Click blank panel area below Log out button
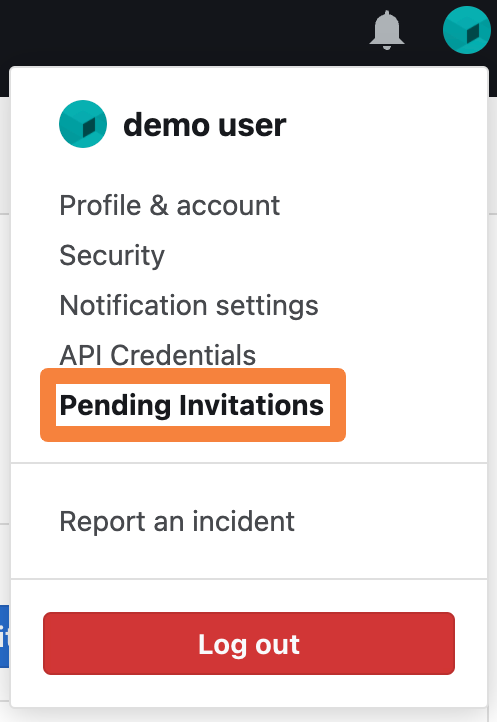 tap(249, 691)
